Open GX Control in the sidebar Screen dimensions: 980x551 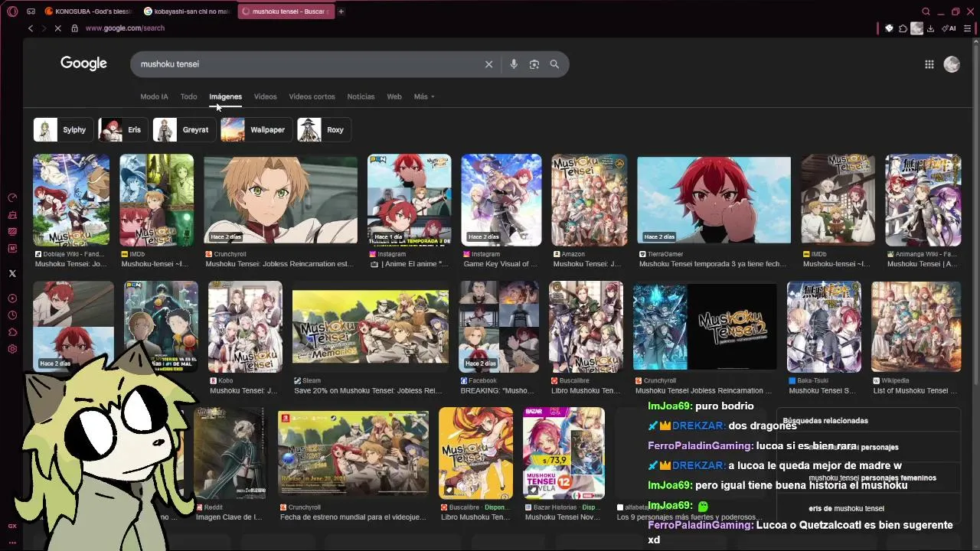click(12, 197)
